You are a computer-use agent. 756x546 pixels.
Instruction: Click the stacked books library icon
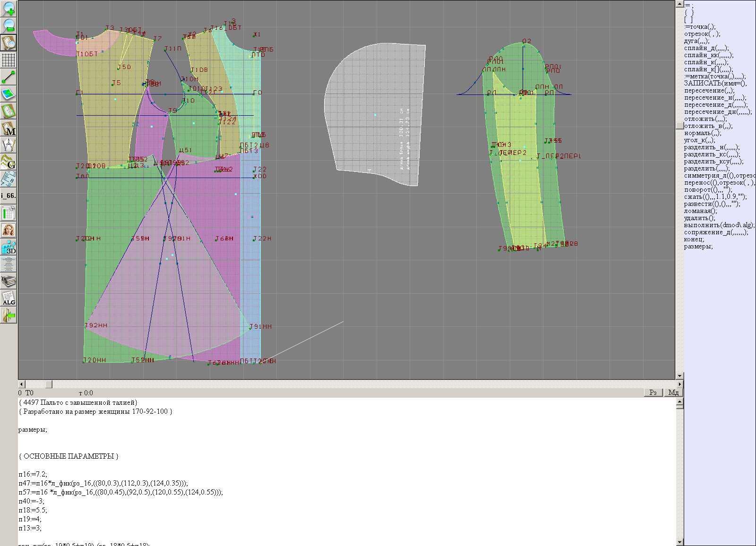[9, 282]
